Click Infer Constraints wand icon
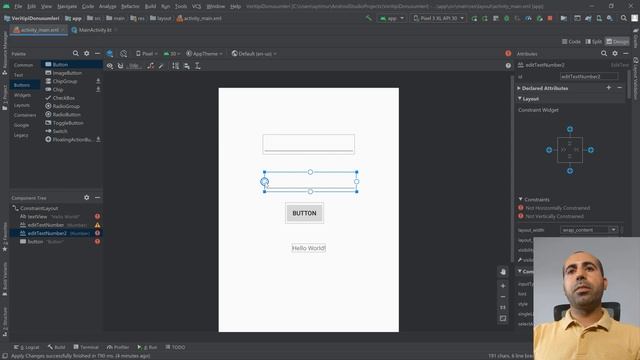The height and width of the screenshot is (360, 640). point(161,66)
